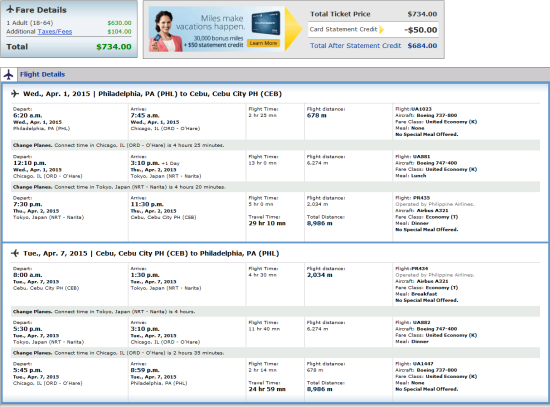Image resolution: width=550 pixels, height=407 pixels.
Task: Click the 29 hr 10 mn travel time
Action: click(x=267, y=223)
